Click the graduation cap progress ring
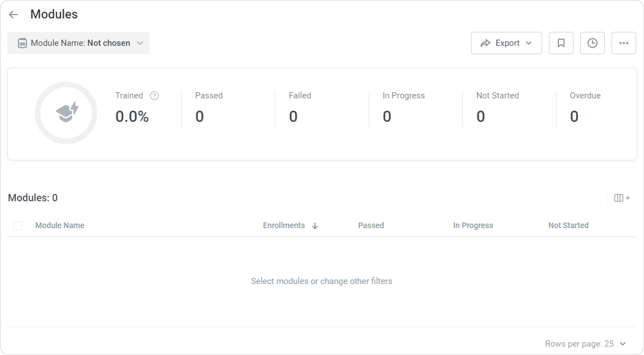 click(x=66, y=113)
